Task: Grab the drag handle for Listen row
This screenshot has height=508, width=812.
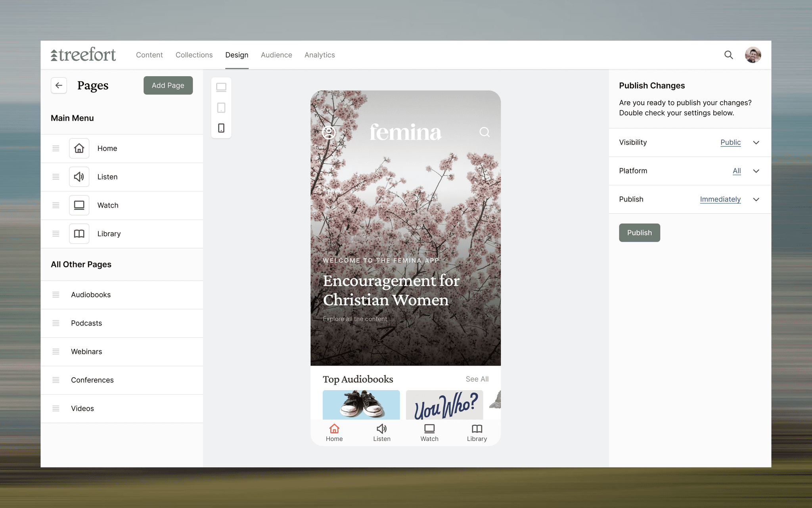Action: point(56,177)
